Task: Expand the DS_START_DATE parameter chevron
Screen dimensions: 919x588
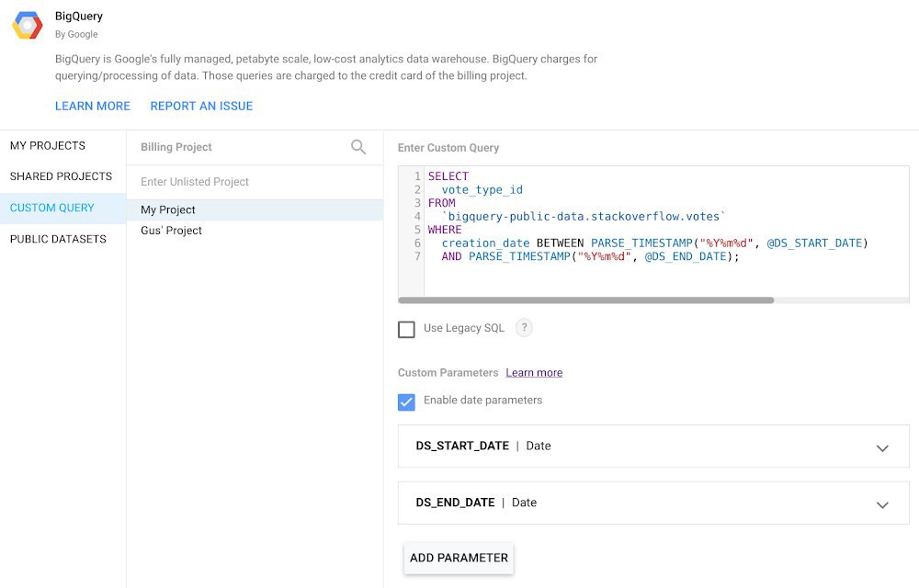Action: (882, 448)
